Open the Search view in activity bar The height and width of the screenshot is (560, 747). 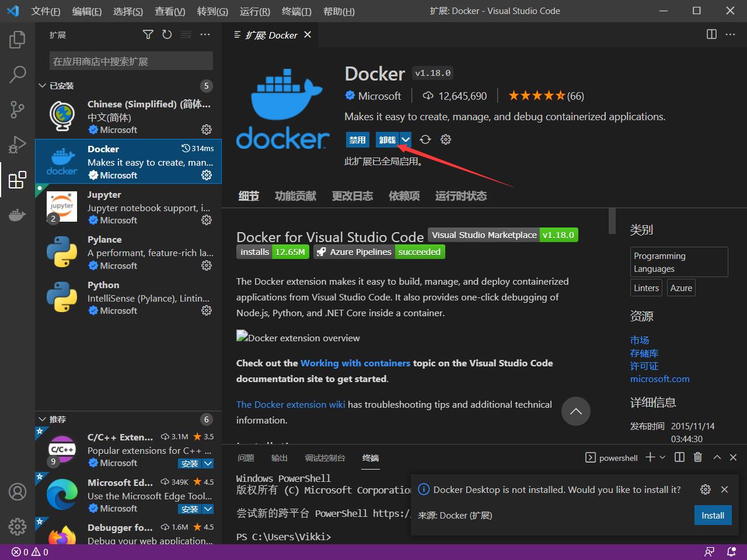coord(18,74)
